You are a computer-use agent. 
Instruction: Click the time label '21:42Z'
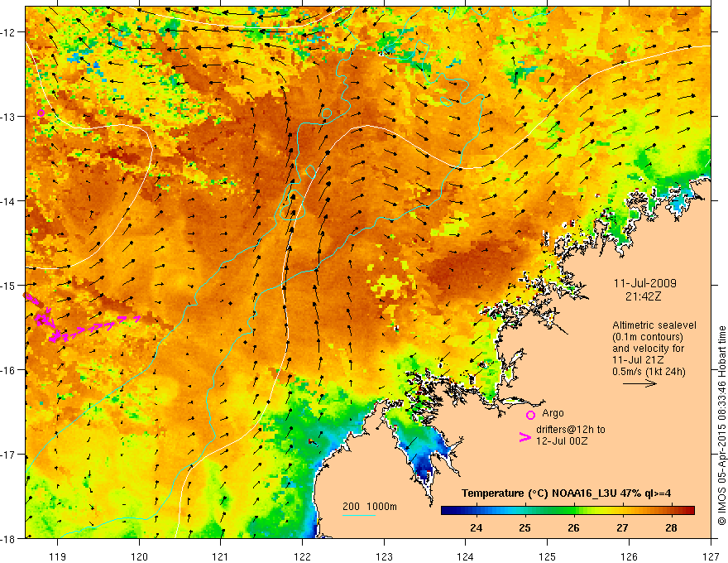643,296
